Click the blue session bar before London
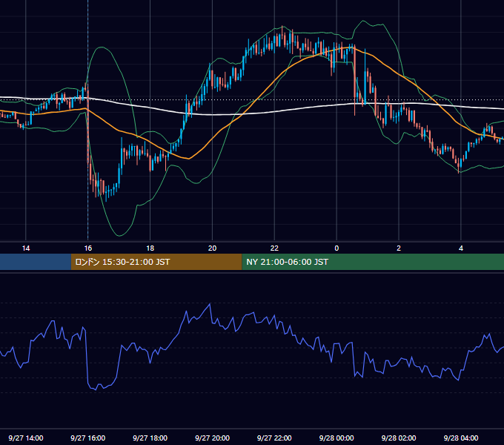The height and width of the screenshot is (445, 504). (x=36, y=262)
